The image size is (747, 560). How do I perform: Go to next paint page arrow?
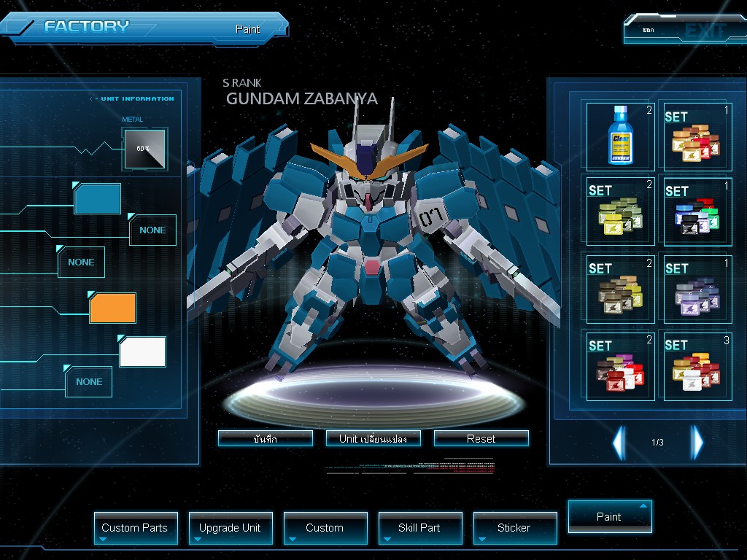tap(697, 443)
